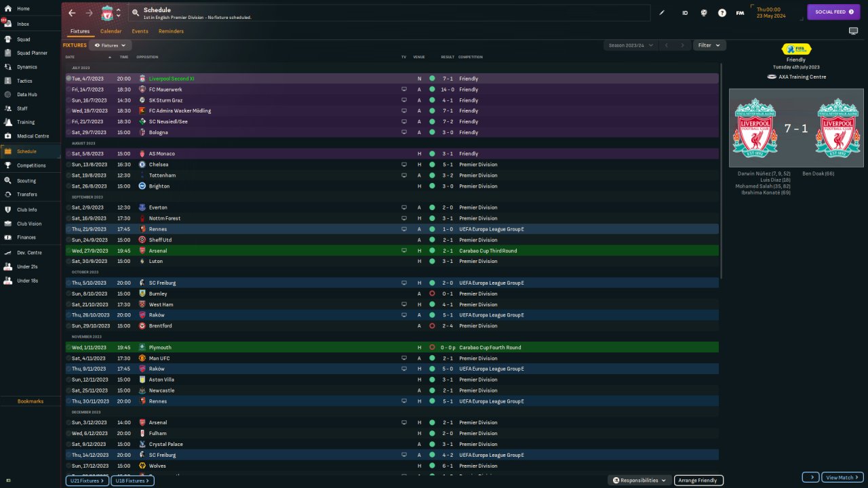Image resolution: width=868 pixels, height=488 pixels.
Task: Select the radio circle for Sat 19/8/2023
Action: pyautogui.click(x=68, y=176)
